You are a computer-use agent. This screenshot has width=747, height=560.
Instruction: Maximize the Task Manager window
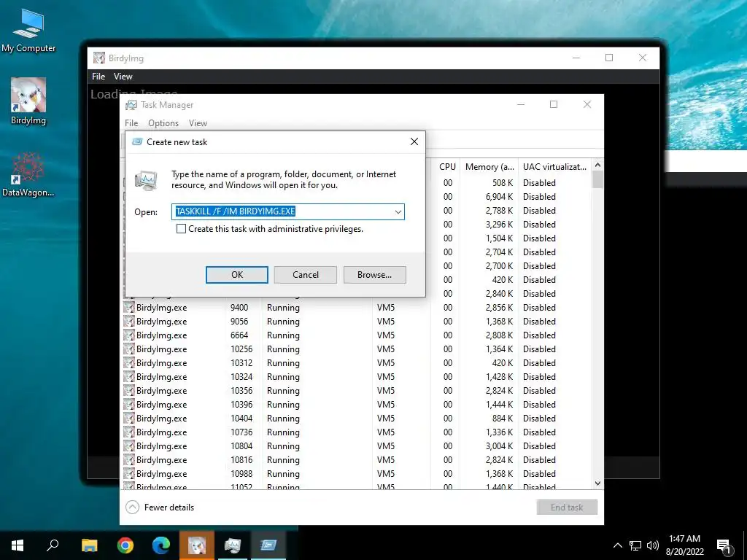coord(554,105)
